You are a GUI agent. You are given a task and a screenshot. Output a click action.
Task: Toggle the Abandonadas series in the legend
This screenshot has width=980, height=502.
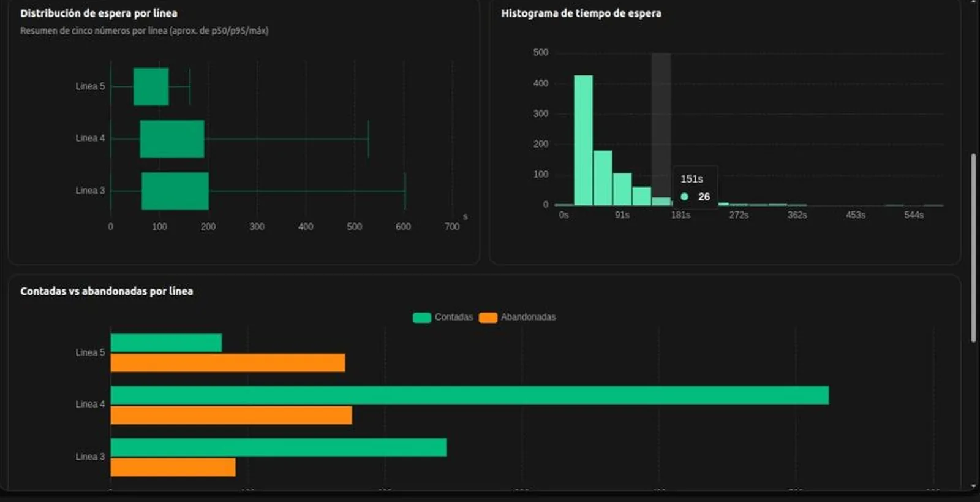tap(518, 317)
